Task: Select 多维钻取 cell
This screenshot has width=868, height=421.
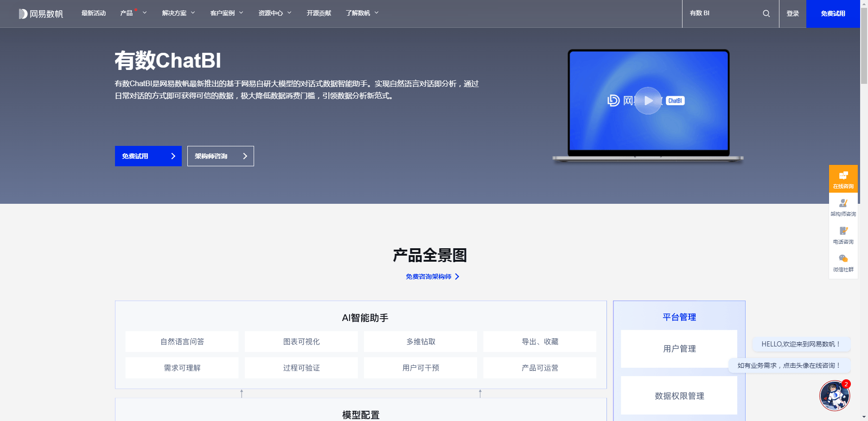Action: click(421, 341)
